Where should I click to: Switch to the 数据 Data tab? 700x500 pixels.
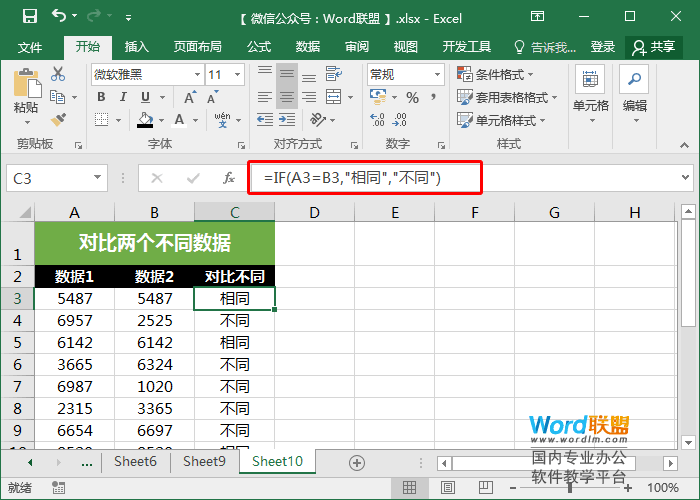pos(308,46)
